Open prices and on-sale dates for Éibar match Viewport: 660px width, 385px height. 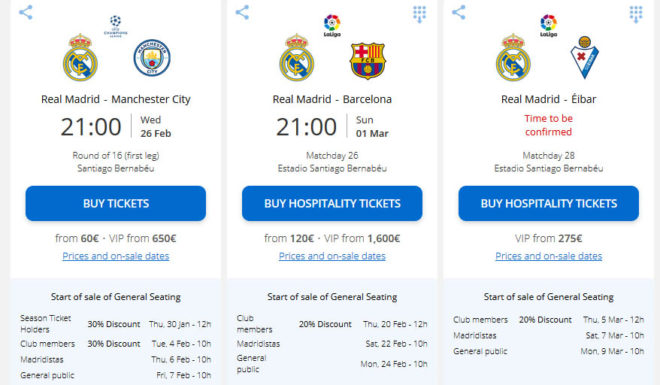coord(548,256)
